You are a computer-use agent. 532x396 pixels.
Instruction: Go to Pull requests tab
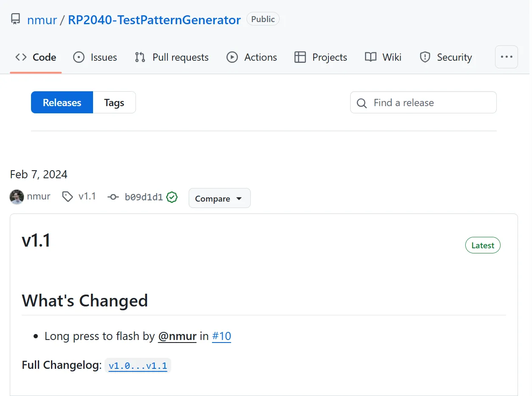pos(172,57)
